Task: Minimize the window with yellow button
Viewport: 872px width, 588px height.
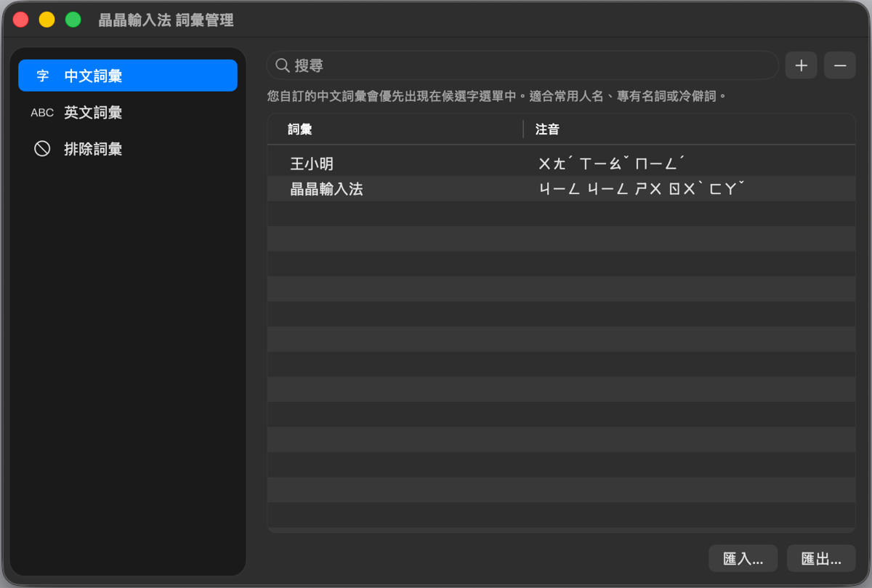Action: [x=47, y=20]
